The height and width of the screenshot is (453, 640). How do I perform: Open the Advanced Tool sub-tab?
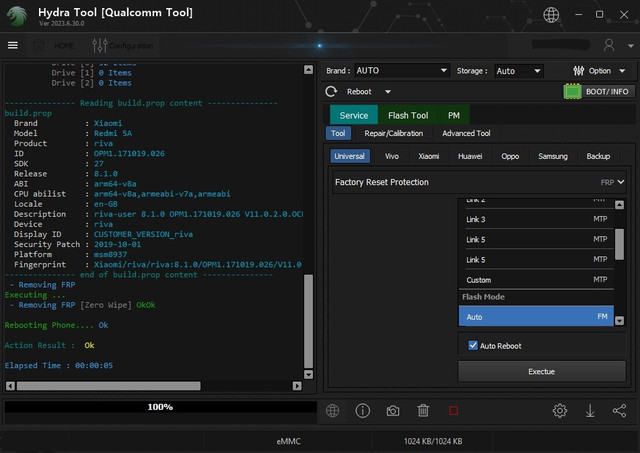pos(466,133)
